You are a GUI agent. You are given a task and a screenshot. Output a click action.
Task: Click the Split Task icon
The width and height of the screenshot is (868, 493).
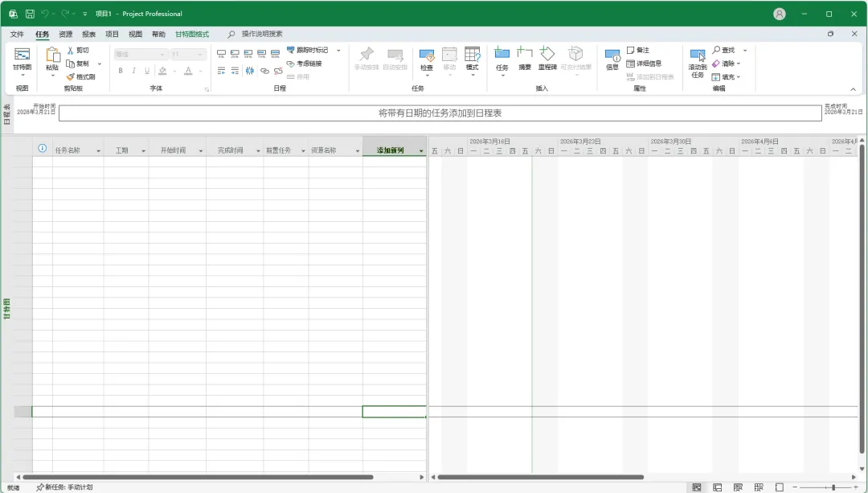pyautogui.click(x=250, y=70)
